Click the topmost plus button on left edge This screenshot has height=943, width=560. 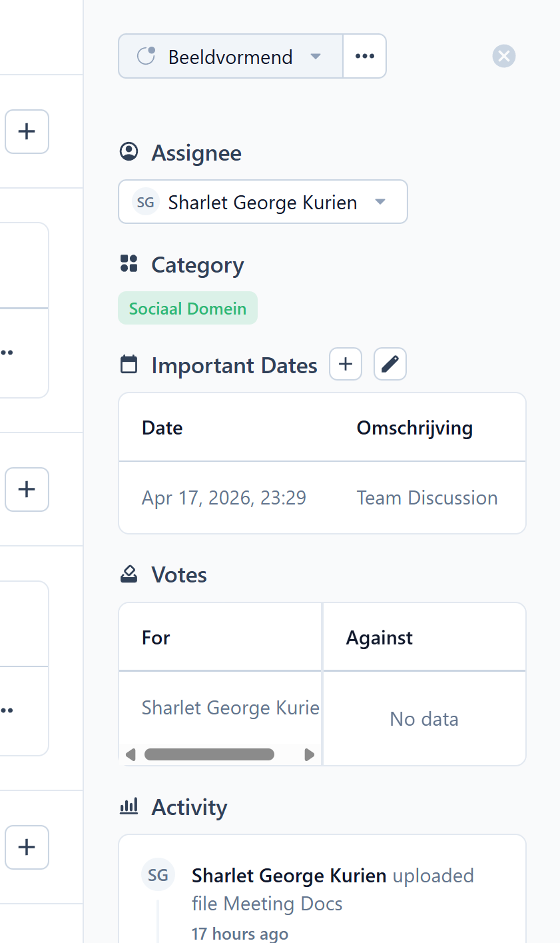pyautogui.click(x=27, y=131)
